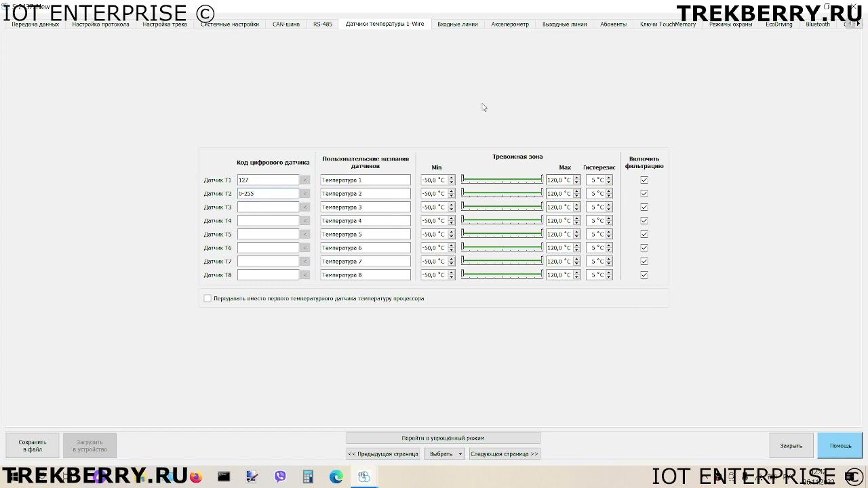
Task: Edit the 'Температура 8' name field
Action: pyautogui.click(x=366, y=275)
